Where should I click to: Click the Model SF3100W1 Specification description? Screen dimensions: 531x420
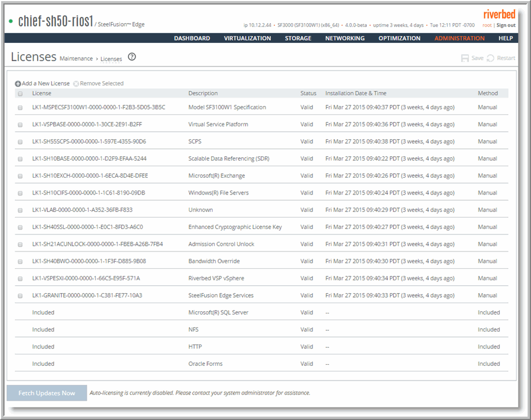pos(227,107)
